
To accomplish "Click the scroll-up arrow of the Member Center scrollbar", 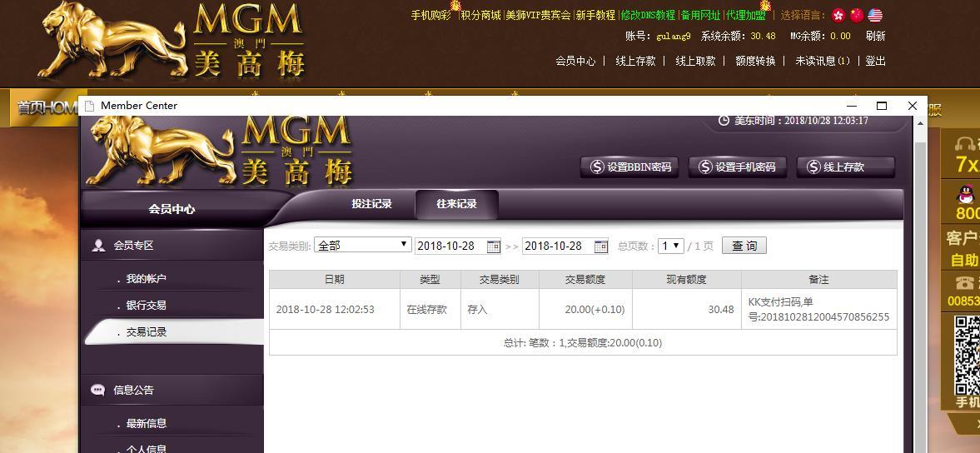I will click(x=921, y=124).
